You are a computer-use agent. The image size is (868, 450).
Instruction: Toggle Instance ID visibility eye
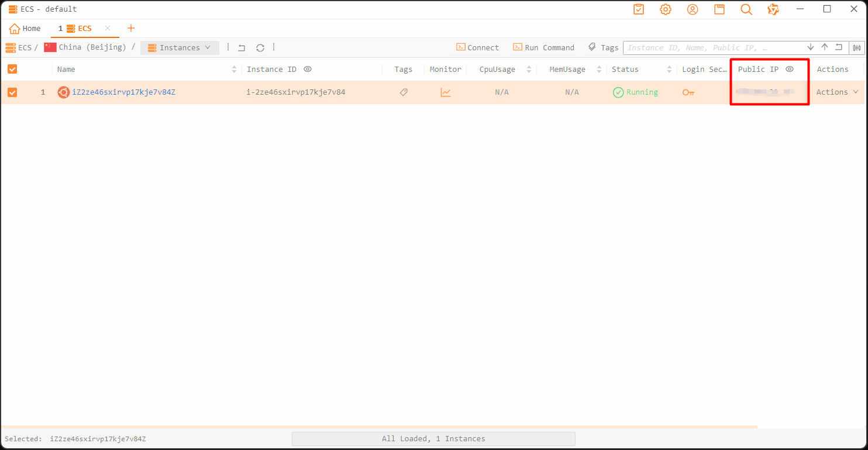pos(308,69)
